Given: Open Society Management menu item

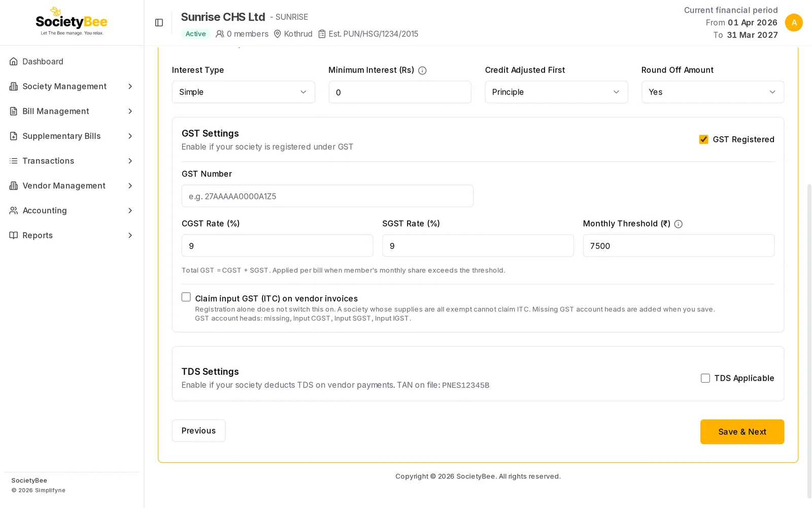Looking at the screenshot, I should point(72,86).
